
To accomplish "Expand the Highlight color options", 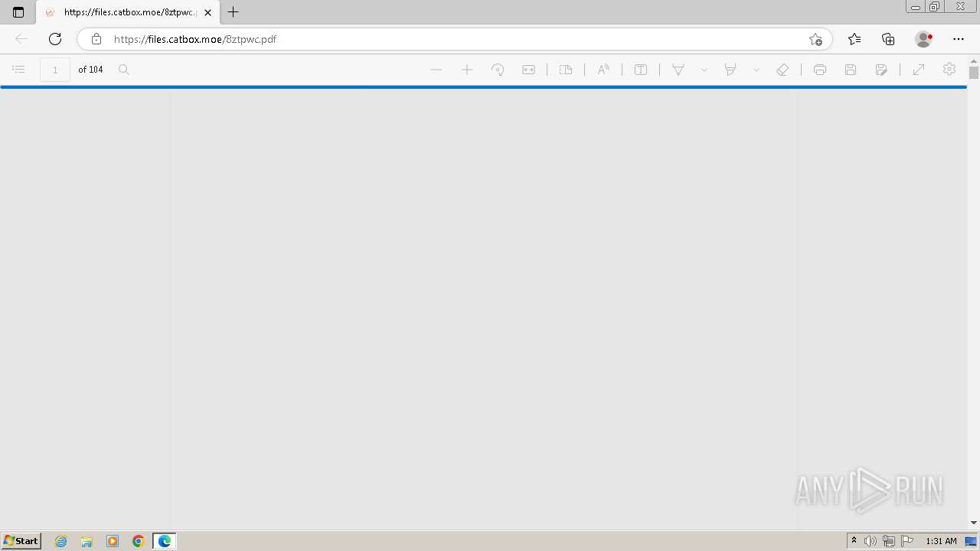I will [756, 70].
